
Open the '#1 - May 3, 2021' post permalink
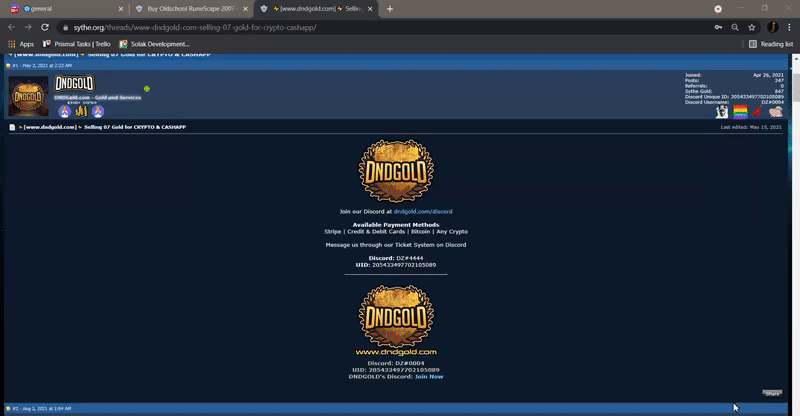(x=42, y=65)
